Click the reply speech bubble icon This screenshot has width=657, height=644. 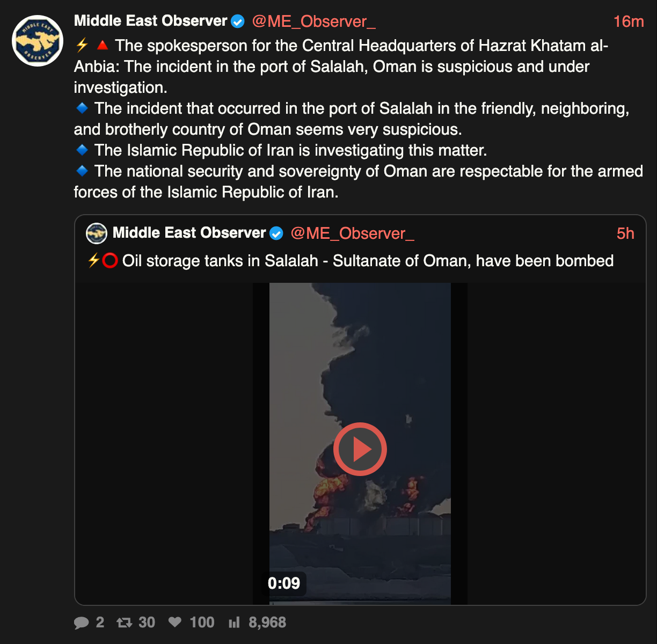pos(82,623)
